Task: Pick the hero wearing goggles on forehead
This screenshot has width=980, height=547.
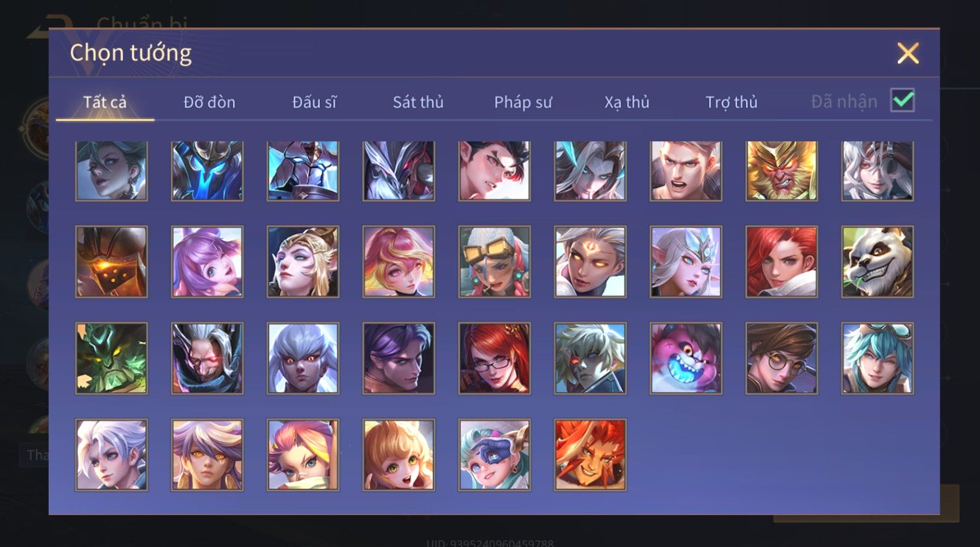Action: tap(494, 262)
